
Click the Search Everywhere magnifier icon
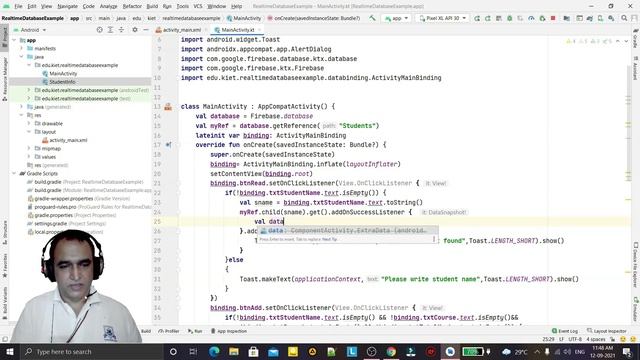[624, 18]
